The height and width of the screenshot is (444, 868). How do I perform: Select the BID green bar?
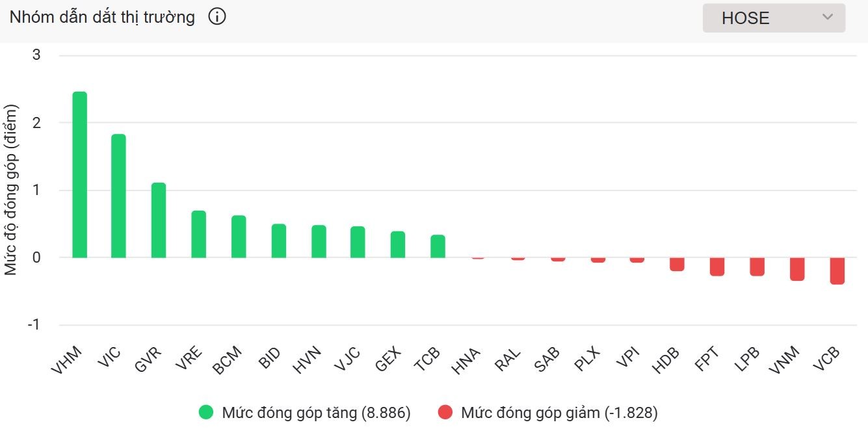pyautogui.click(x=278, y=241)
